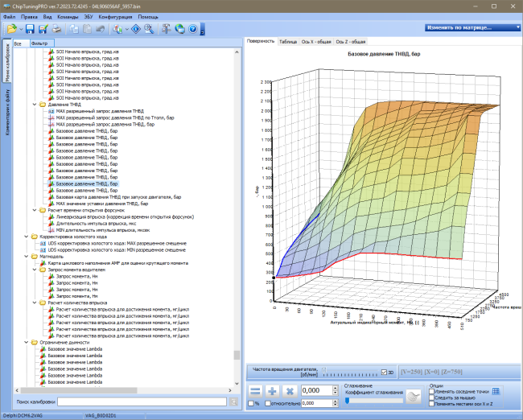
Task: Switch to Ось Z - общая tab
Action: click(x=351, y=42)
